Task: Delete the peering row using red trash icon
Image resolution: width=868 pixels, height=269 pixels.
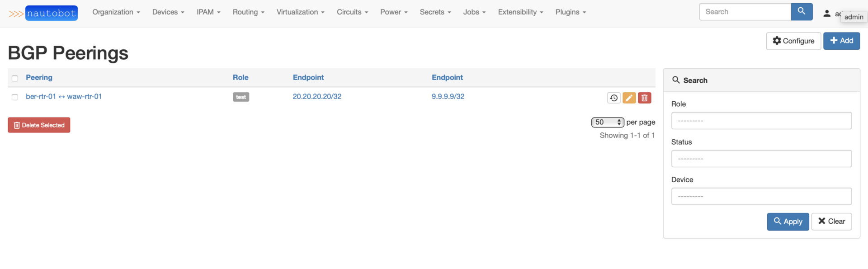Action: click(x=644, y=98)
